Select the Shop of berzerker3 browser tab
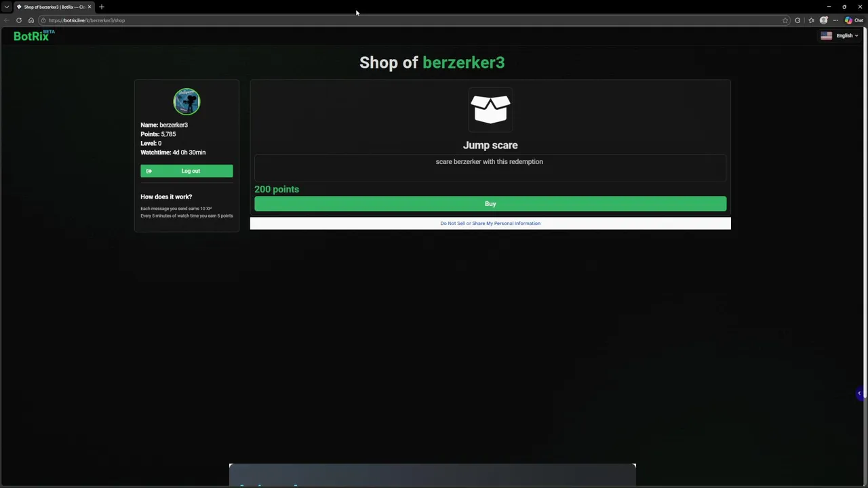Screen dimensions: 868x488 tap(54, 7)
